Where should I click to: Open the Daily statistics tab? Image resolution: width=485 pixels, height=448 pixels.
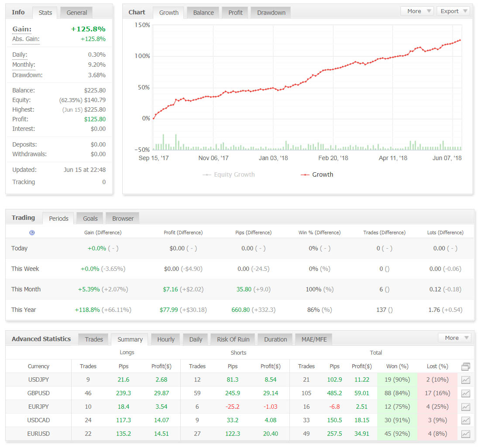click(196, 339)
